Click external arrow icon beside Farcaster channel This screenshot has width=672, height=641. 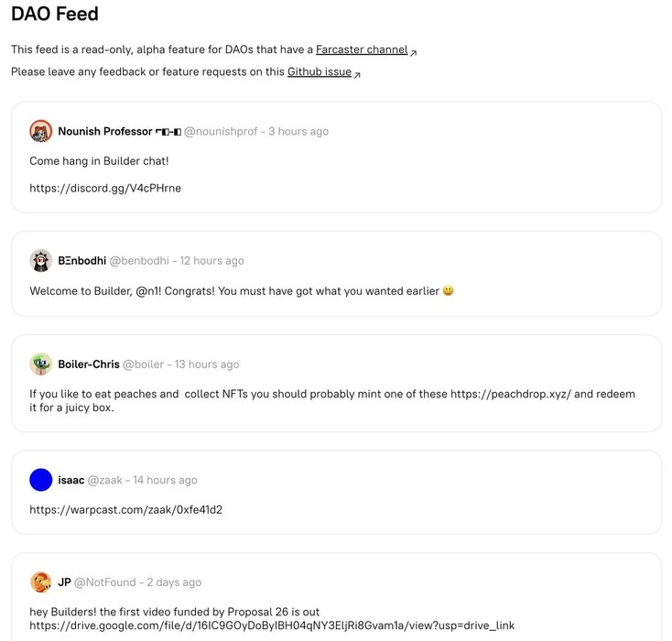413,53
